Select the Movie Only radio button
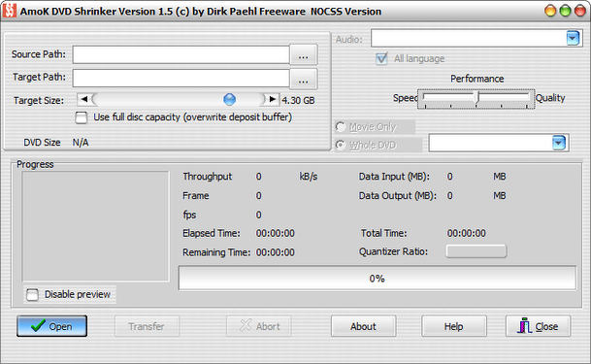The height and width of the screenshot is (364, 591). click(x=341, y=127)
